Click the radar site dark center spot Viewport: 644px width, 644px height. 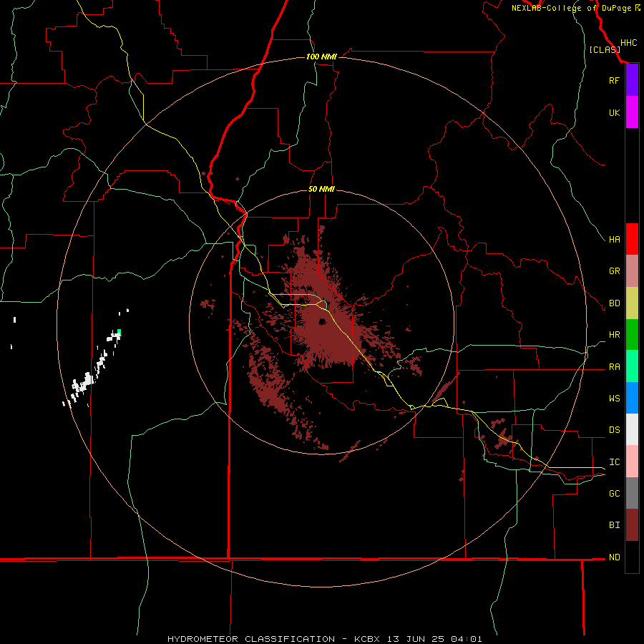point(323,321)
